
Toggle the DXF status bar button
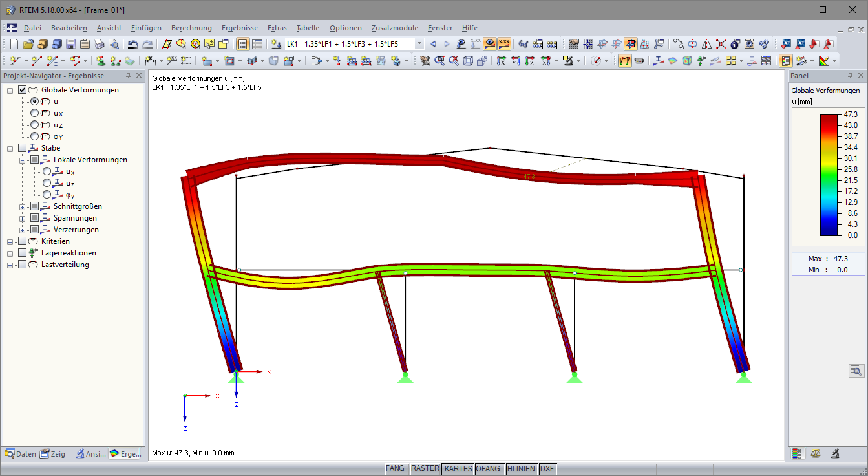click(x=547, y=468)
